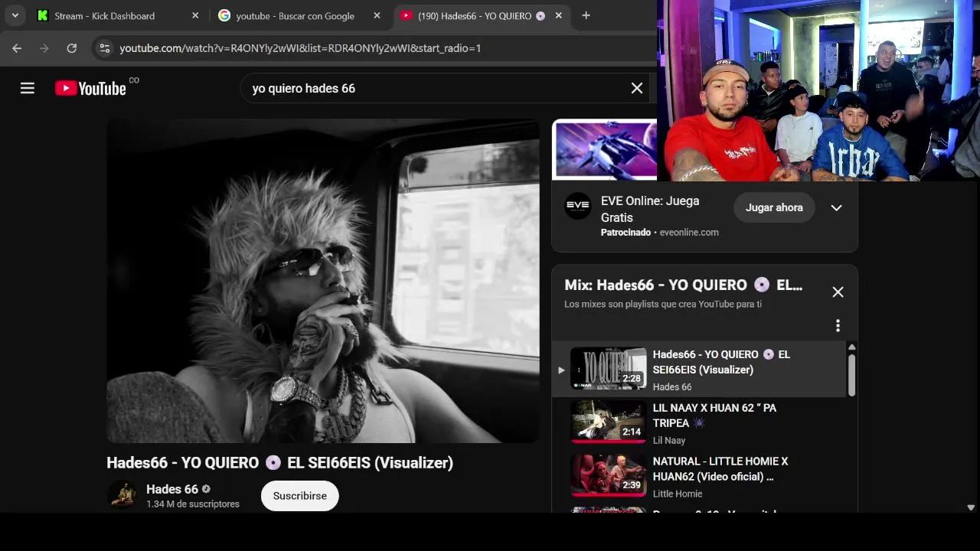Open the YouTube hamburger guide menu
Screen dimensions: 980x551
28,88
